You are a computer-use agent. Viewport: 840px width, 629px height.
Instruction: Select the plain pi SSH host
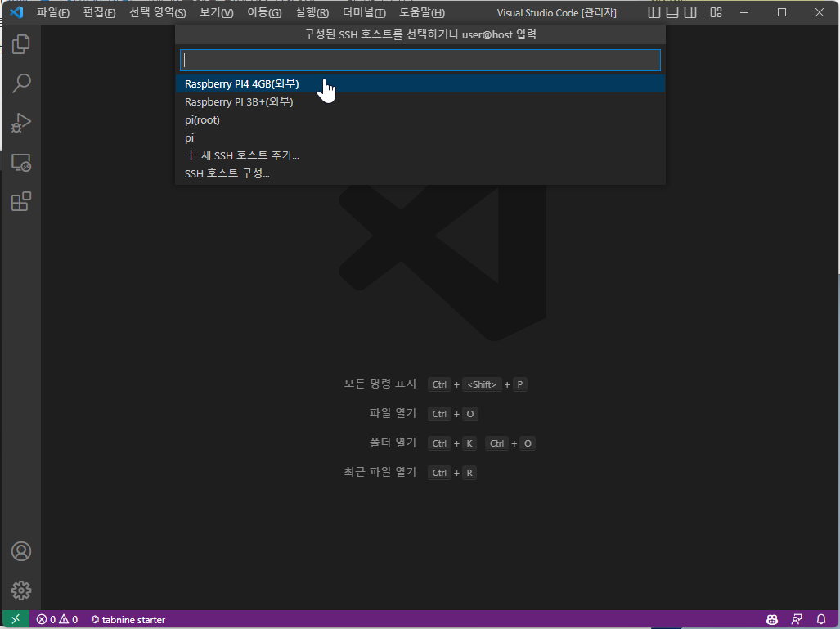pos(420,137)
